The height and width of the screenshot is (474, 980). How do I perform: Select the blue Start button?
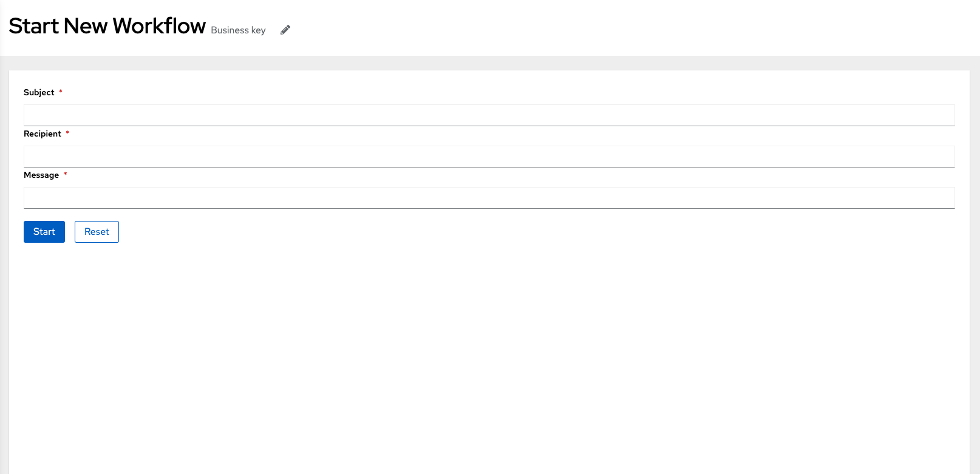(x=44, y=231)
